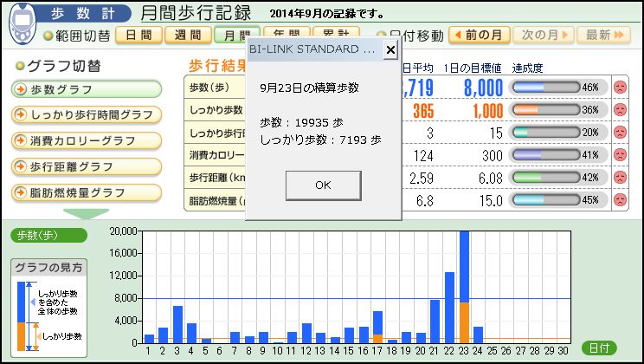Viewport: 644px width, 364px height.
Task: Click the day 22 bar in chart
Action: point(450,308)
